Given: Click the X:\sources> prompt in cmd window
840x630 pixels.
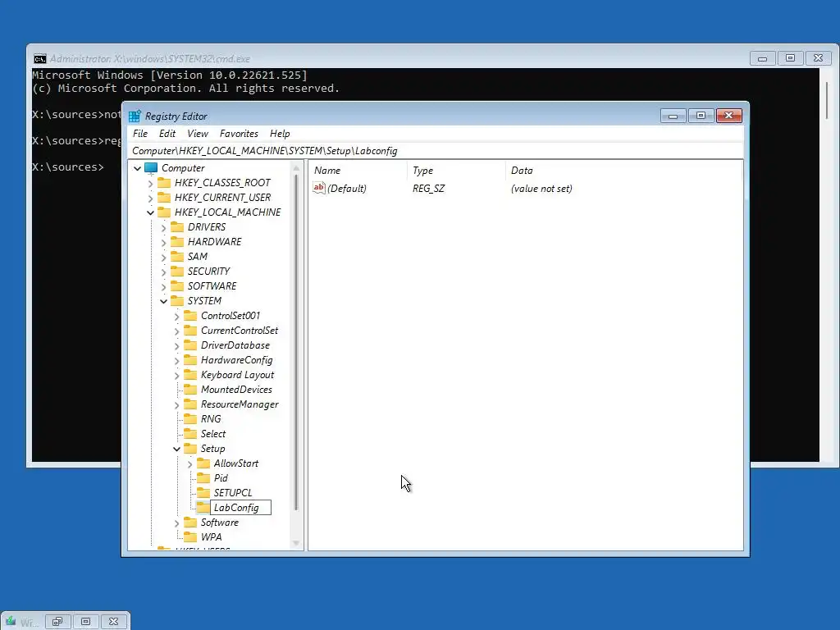Looking at the screenshot, I should [68, 167].
